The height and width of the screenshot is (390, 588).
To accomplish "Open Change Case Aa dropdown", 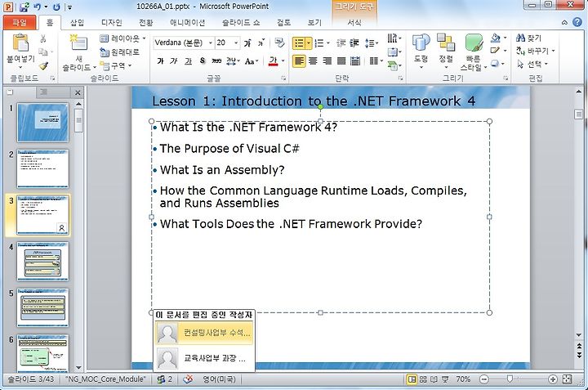I will (x=252, y=61).
